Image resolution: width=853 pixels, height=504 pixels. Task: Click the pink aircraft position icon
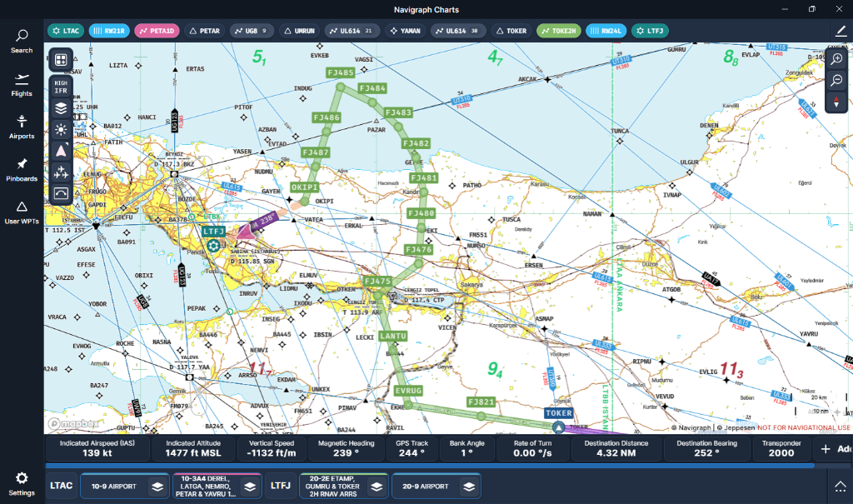pos(246,232)
